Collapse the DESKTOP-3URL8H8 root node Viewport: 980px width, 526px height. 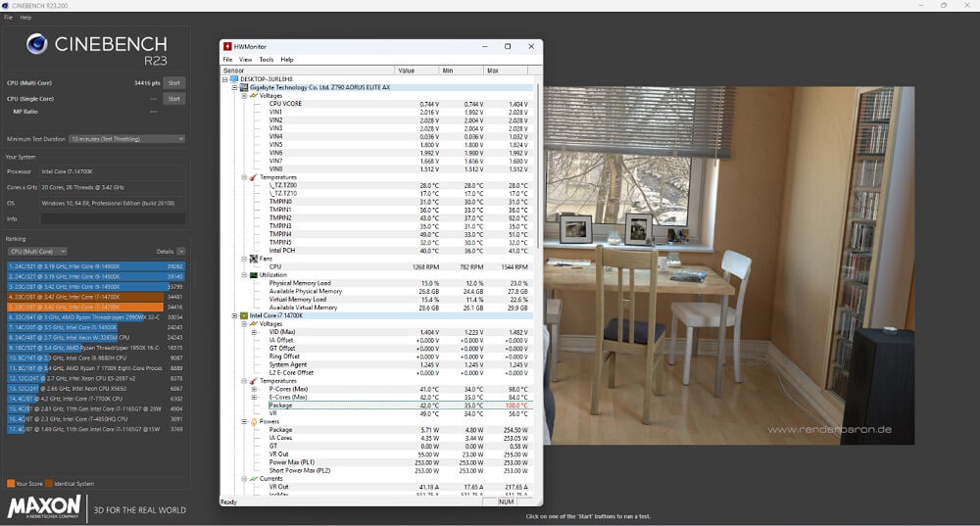click(x=225, y=79)
